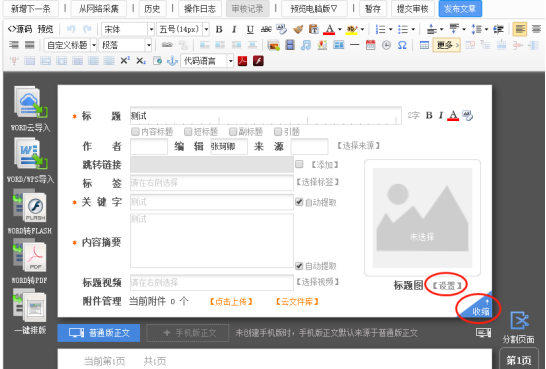The height and width of the screenshot is (369, 546).
Task: Click the 分割页面 scissors icon
Action: tap(519, 320)
